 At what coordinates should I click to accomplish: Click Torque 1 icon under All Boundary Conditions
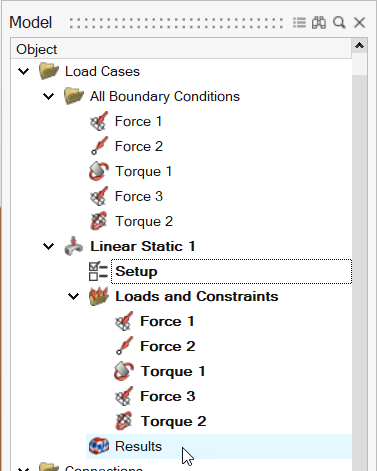coord(99,171)
